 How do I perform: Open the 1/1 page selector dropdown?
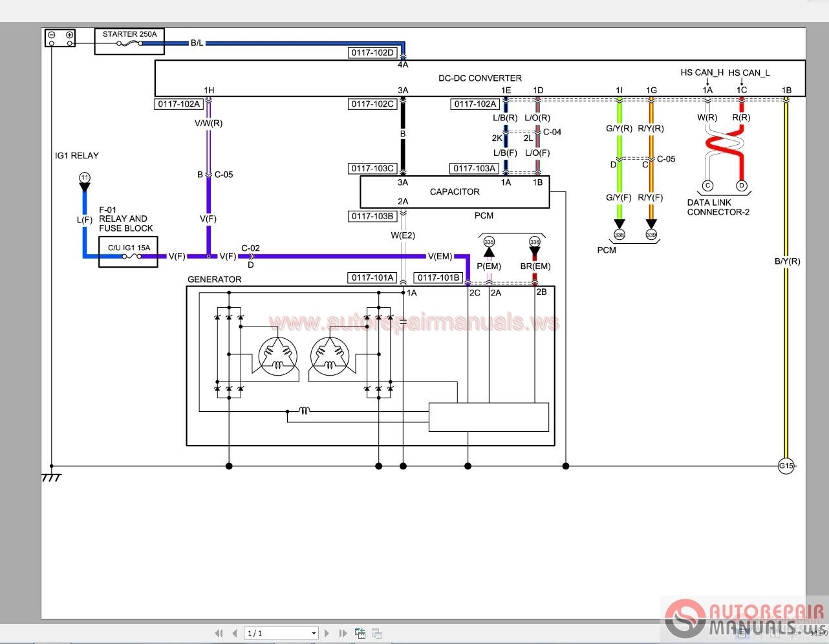pos(314,633)
